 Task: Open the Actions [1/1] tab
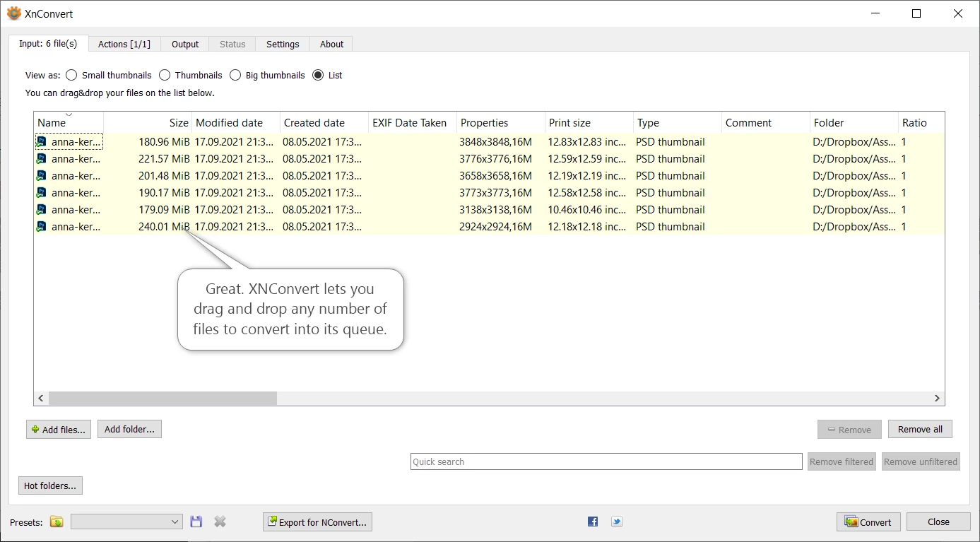point(124,44)
